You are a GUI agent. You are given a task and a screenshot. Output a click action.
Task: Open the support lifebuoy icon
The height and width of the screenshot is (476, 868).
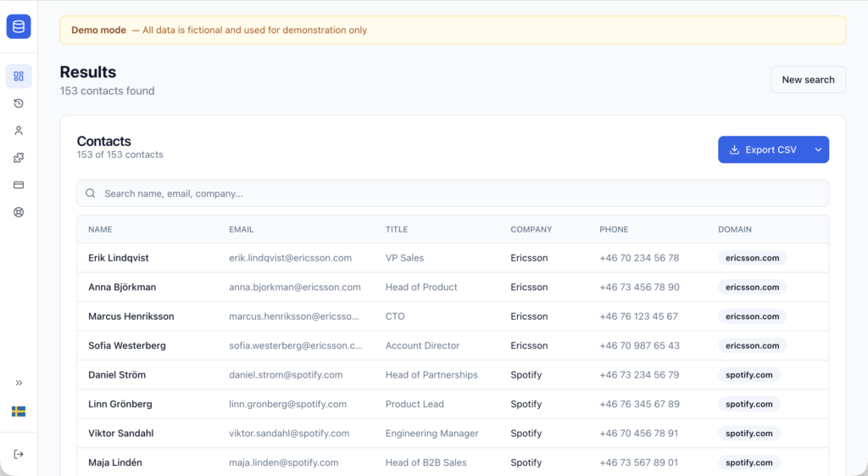click(19, 212)
